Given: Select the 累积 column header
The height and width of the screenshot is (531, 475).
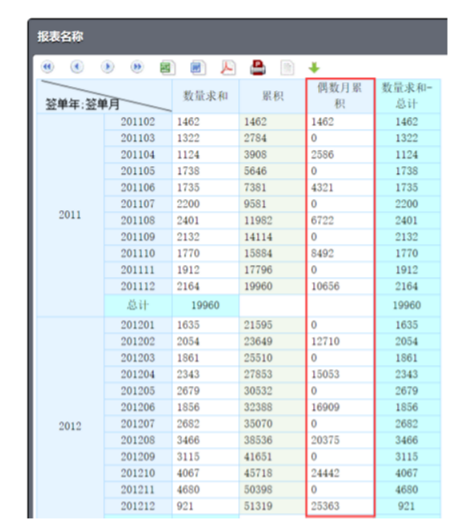Looking at the screenshot, I should point(273,96).
